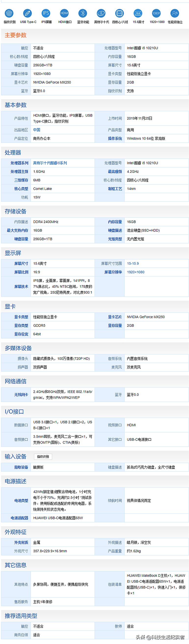Click the I/O接口 section heading
The image size is (189, 644).
(14, 412)
